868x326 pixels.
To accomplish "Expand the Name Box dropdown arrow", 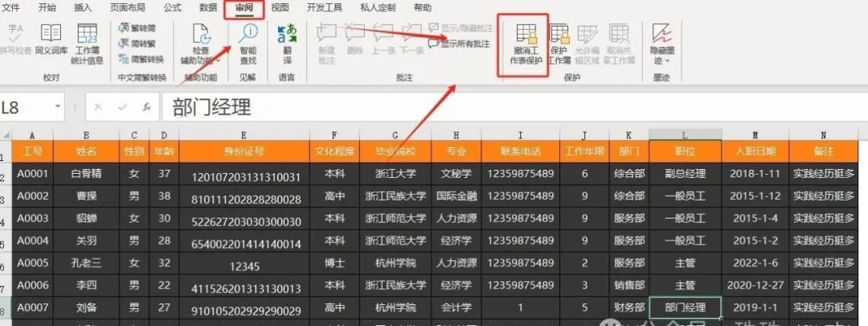I will pos(57,106).
